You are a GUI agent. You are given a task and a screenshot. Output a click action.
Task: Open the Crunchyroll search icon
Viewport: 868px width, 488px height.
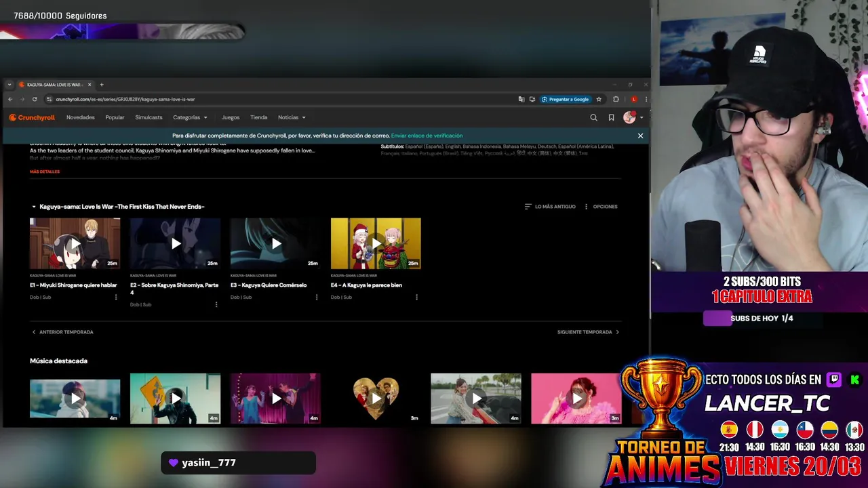[593, 117]
